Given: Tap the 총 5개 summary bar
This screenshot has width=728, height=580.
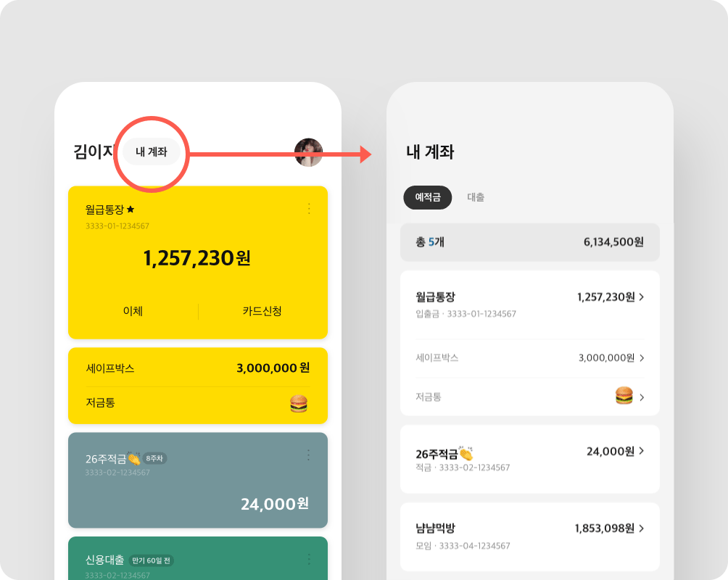Looking at the screenshot, I should (529, 242).
